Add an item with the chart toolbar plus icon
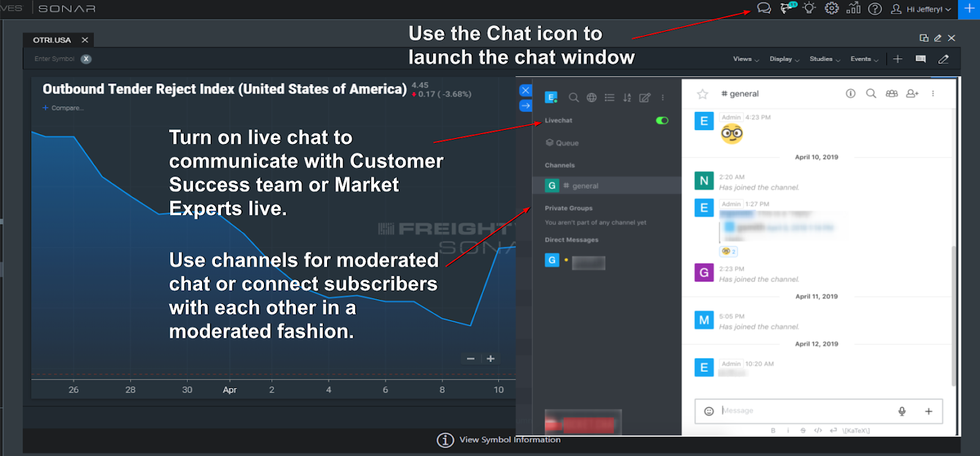The image size is (980, 456). pyautogui.click(x=898, y=59)
